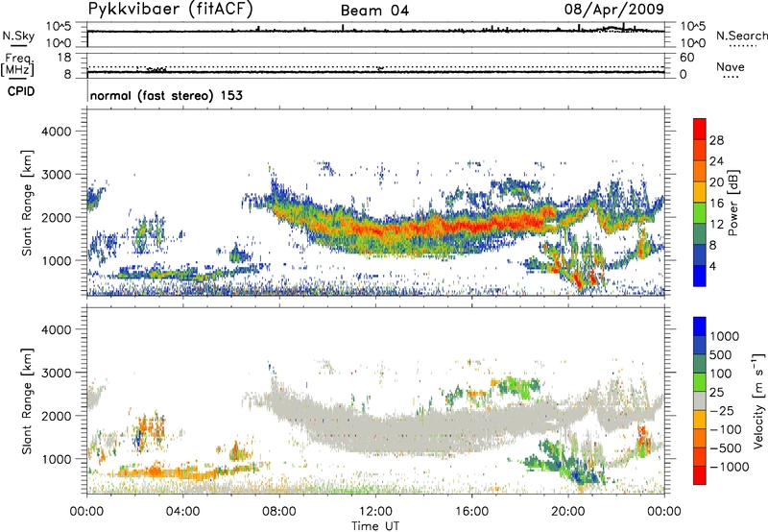Screen dimensions: 768x532
Task: Select the yellow segment of the power colorbar
Action: coord(700,192)
